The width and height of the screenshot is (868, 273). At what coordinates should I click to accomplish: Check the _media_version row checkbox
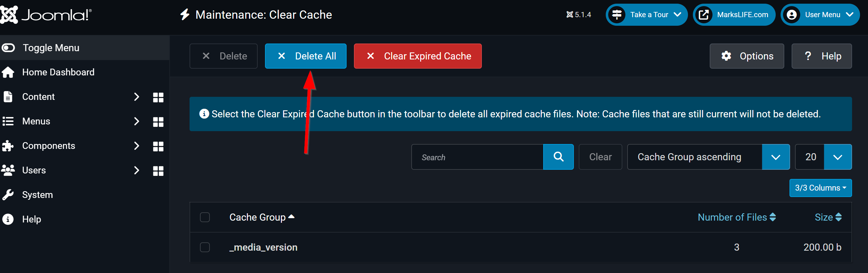coord(205,247)
